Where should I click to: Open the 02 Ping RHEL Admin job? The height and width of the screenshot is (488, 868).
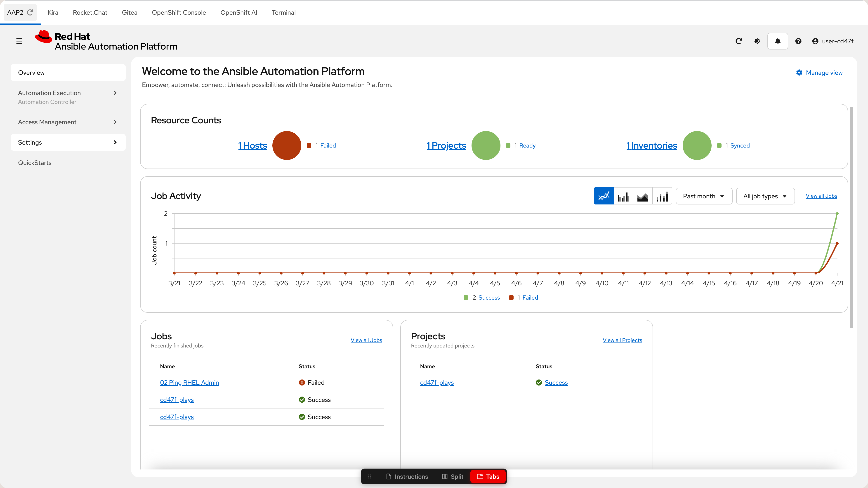pyautogui.click(x=189, y=382)
